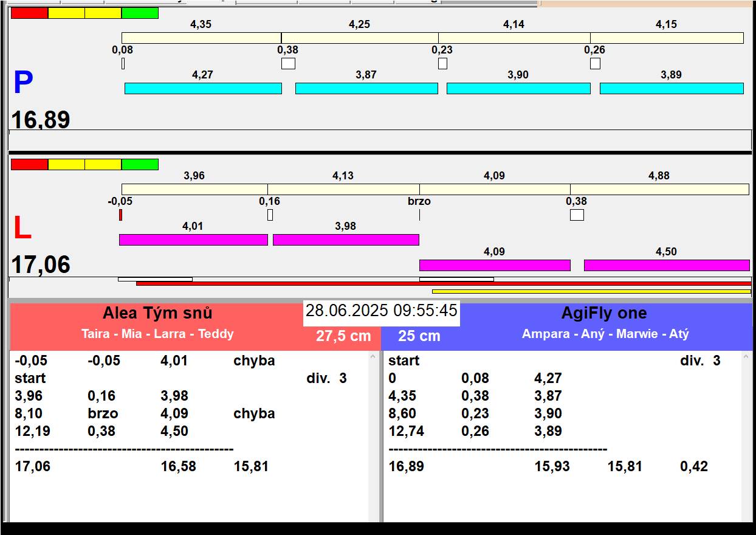756x535 pixels.
Task: Click the Ampara - Aný - Marwie - Atý lineup
Action: click(605, 334)
